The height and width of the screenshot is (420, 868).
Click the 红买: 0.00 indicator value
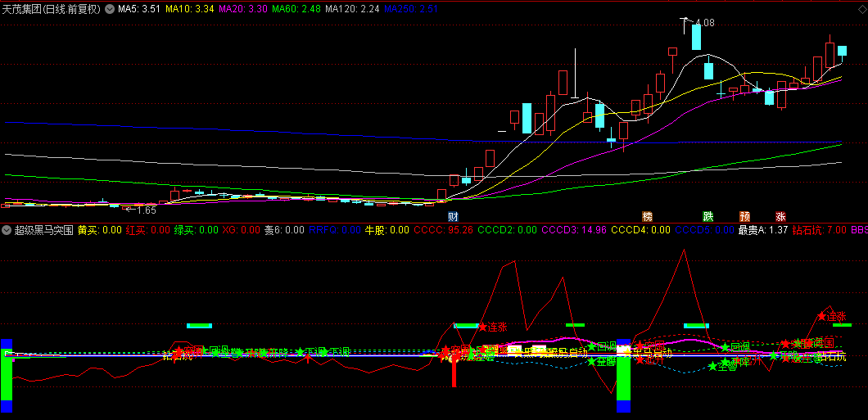click(x=147, y=229)
